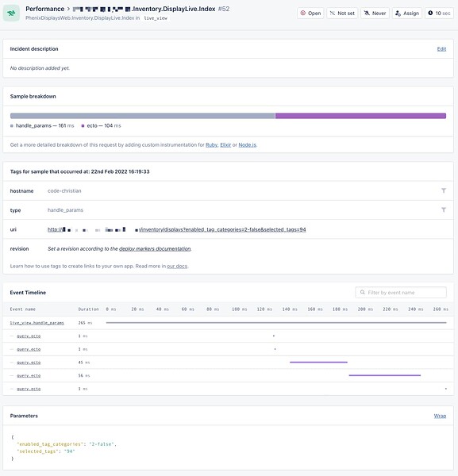The width and height of the screenshot is (458, 476).
Task: Click the purple ecto segment in sample breakdown
Action: 360,116
